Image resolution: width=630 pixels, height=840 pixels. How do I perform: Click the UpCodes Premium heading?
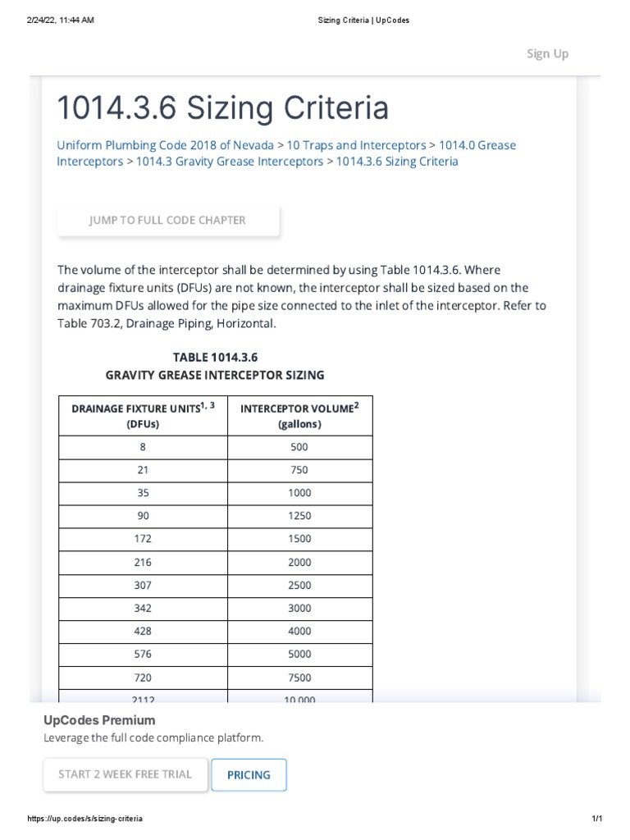(x=99, y=720)
